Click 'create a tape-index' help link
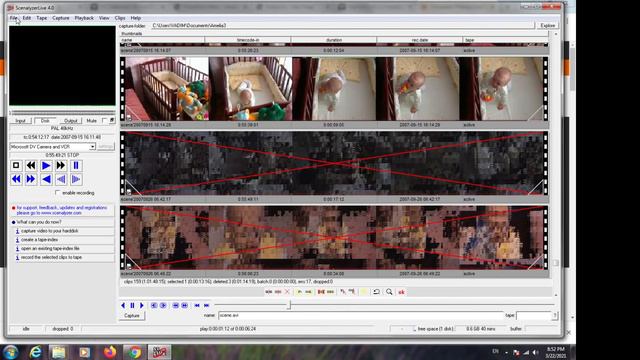 pos(39,240)
